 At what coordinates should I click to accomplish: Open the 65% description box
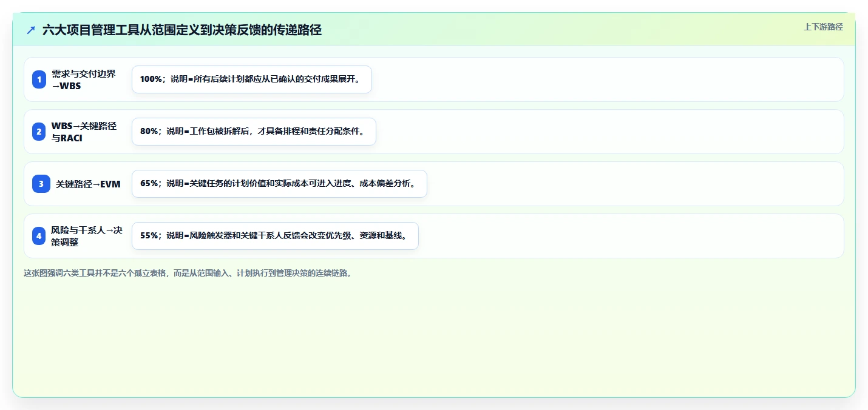pyautogui.click(x=279, y=184)
